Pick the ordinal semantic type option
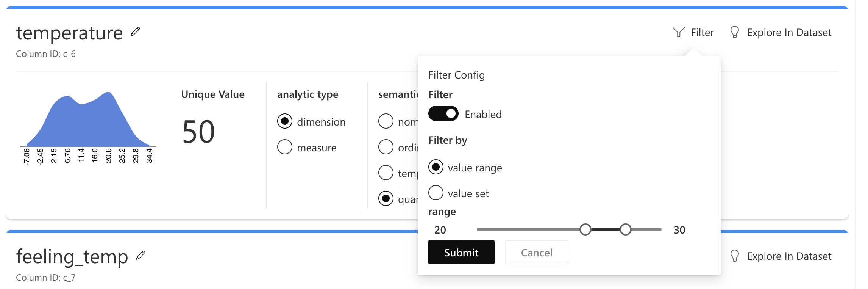Screen dimensions: 868x289 (386, 147)
